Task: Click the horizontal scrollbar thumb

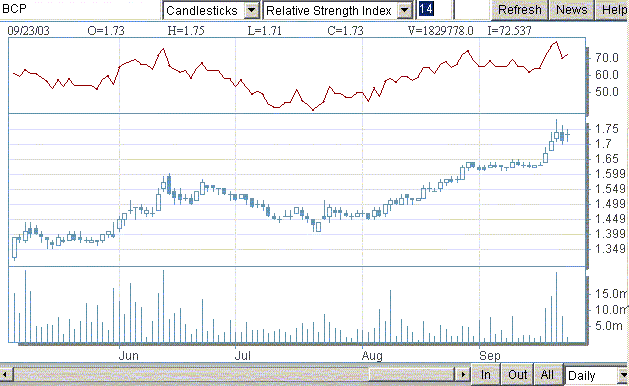Action: point(412,375)
